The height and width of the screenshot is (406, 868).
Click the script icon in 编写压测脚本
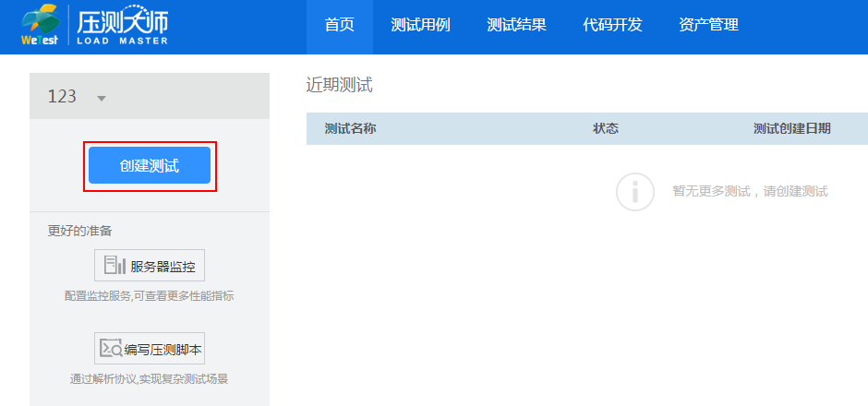coord(111,349)
